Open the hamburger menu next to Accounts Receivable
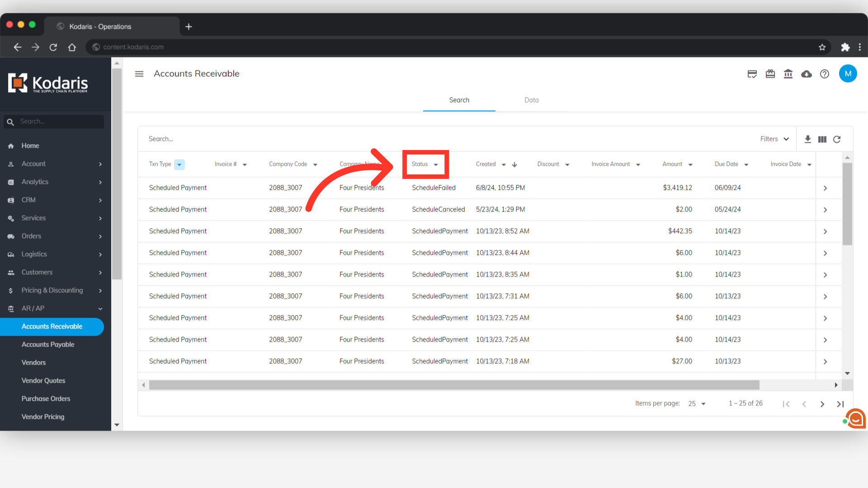 pyautogui.click(x=139, y=74)
